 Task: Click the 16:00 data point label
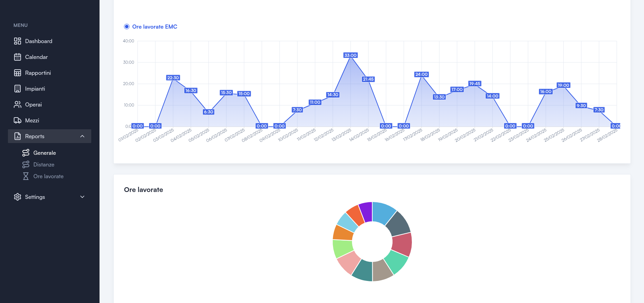[546, 91]
